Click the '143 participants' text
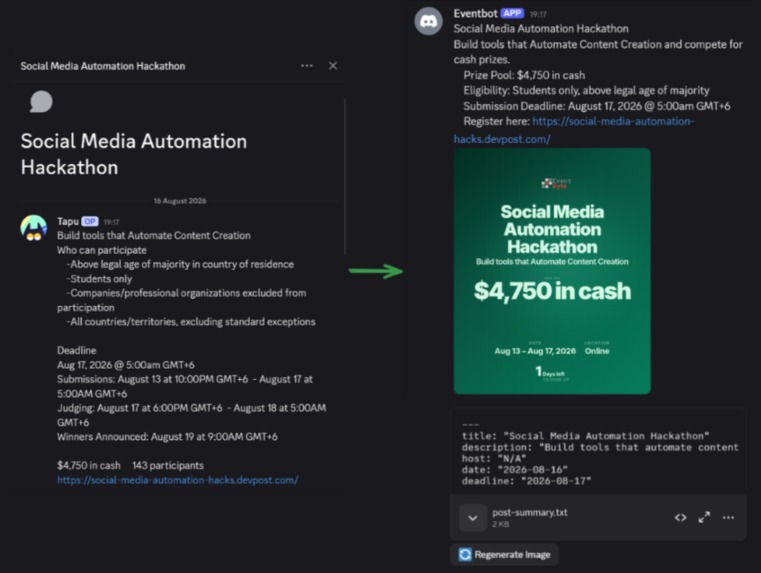 tap(168, 465)
